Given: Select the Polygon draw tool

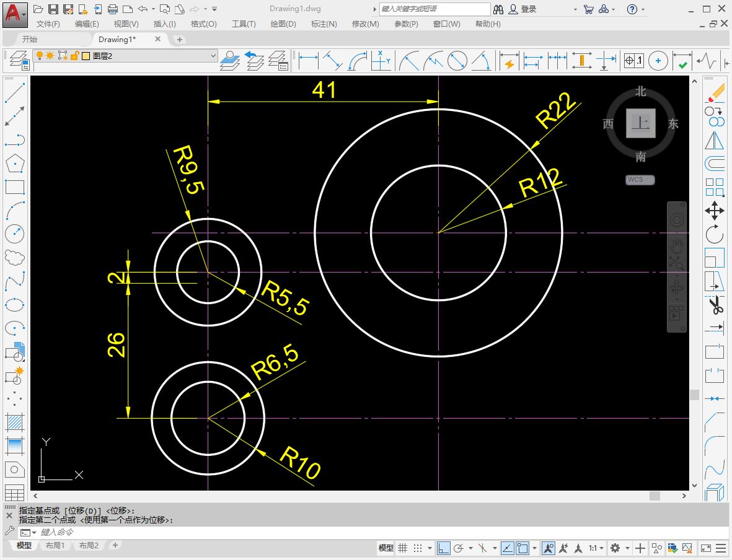Looking at the screenshot, I should (14, 164).
